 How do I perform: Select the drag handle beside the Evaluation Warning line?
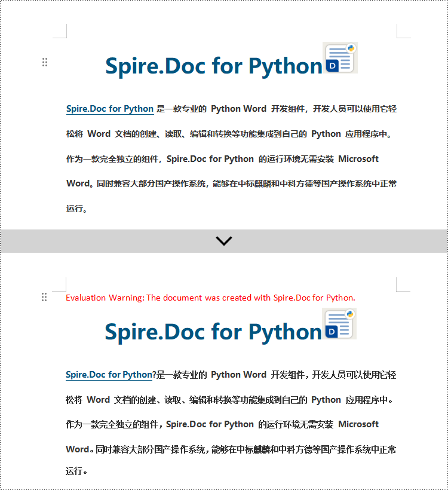[x=44, y=297]
